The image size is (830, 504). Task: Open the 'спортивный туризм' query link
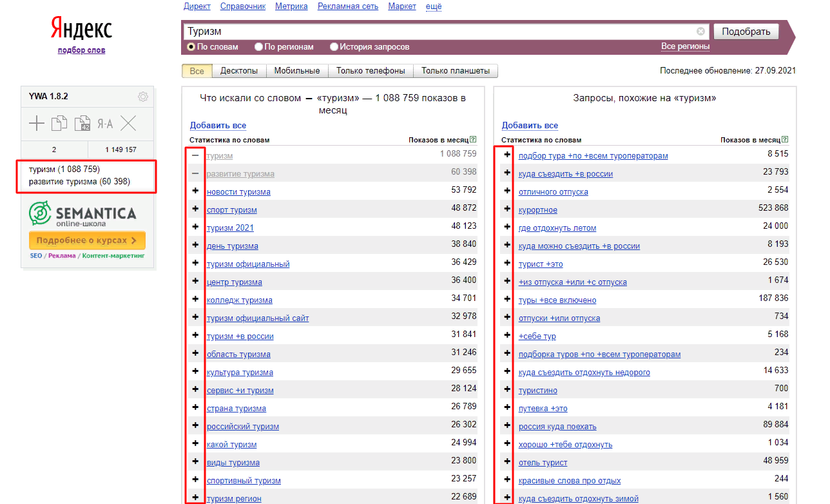(244, 481)
